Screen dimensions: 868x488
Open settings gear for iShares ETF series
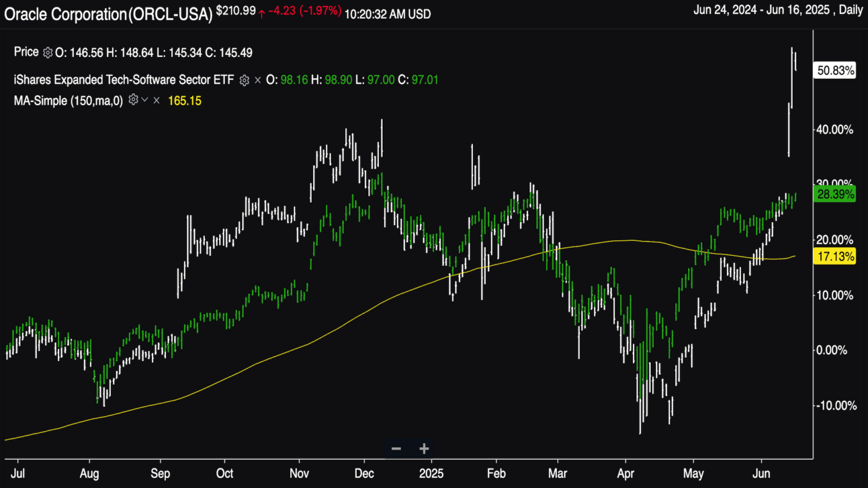click(245, 80)
